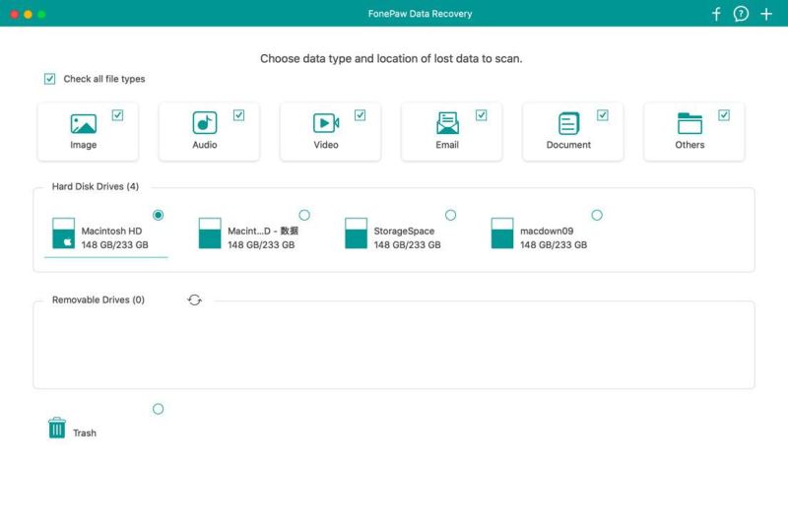Viewport: 788px width, 532px height.
Task: Select the Trash radio button
Action: tap(159, 409)
